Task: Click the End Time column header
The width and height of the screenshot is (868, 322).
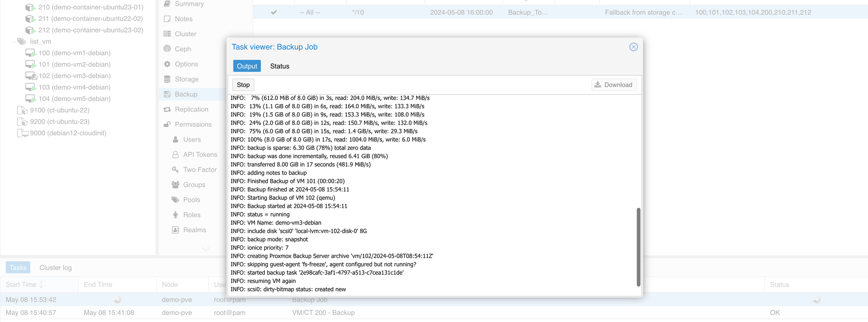Action: pyautogui.click(x=117, y=285)
